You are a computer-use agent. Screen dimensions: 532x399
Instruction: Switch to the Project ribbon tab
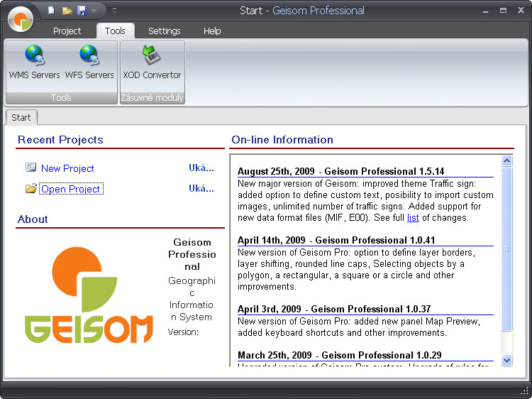click(67, 31)
